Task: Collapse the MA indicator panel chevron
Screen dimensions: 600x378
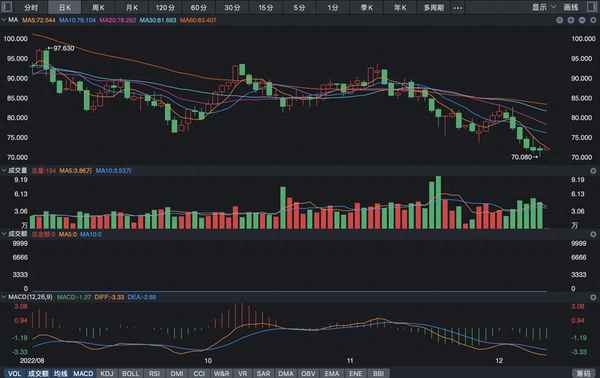Action: coord(3,20)
